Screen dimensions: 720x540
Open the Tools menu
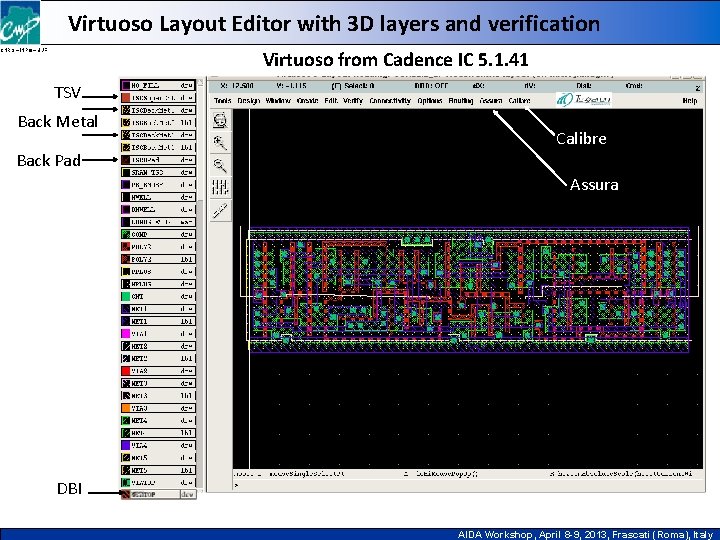223,101
